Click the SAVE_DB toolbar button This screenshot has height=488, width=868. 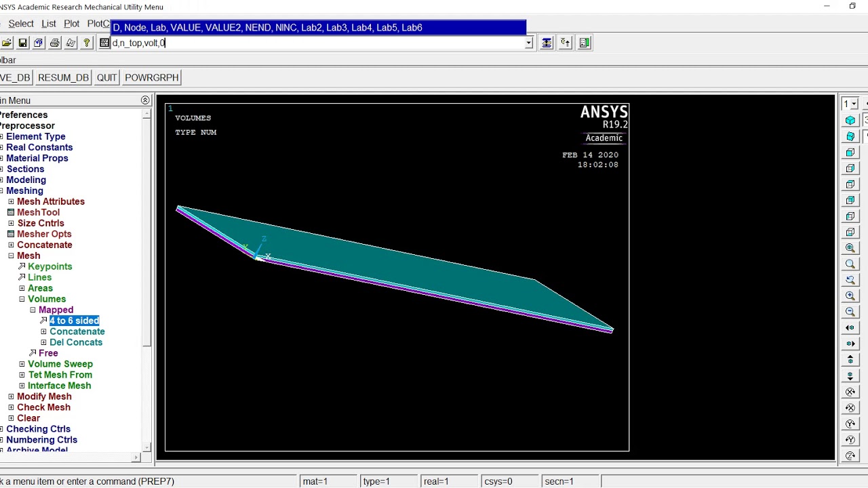[x=15, y=77]
